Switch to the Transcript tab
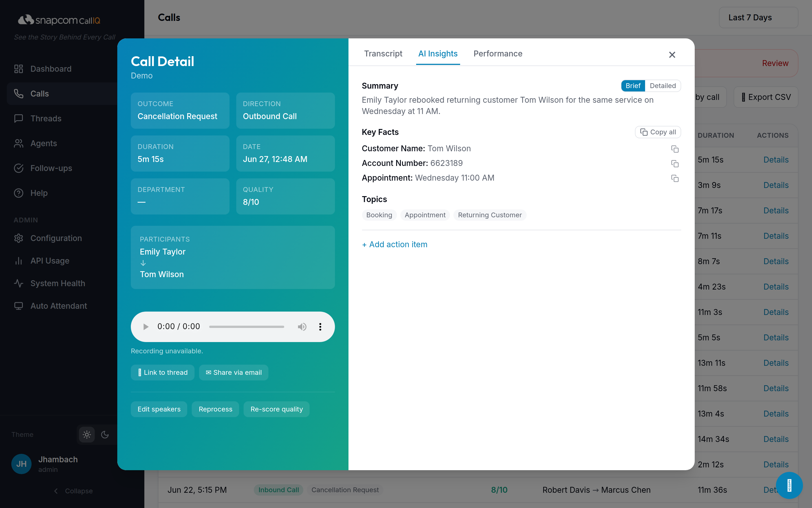This screenshot has width=812, height=508. (x=383, y=54)
